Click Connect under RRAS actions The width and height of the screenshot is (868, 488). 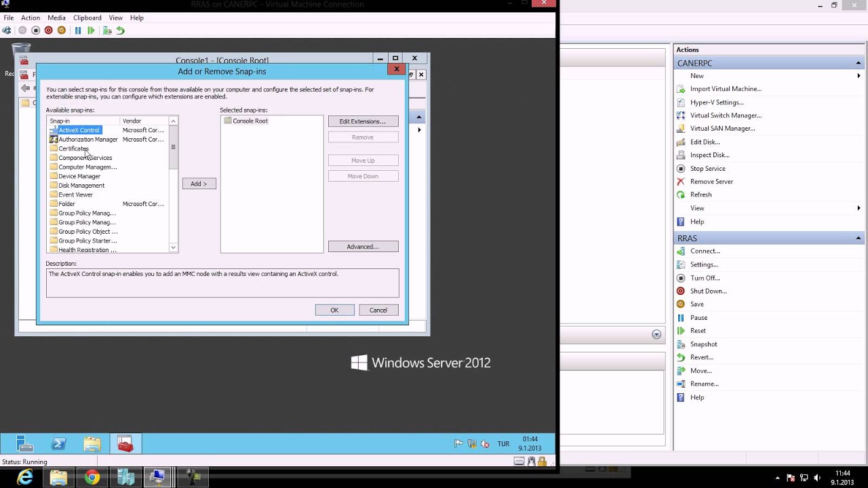705,251
